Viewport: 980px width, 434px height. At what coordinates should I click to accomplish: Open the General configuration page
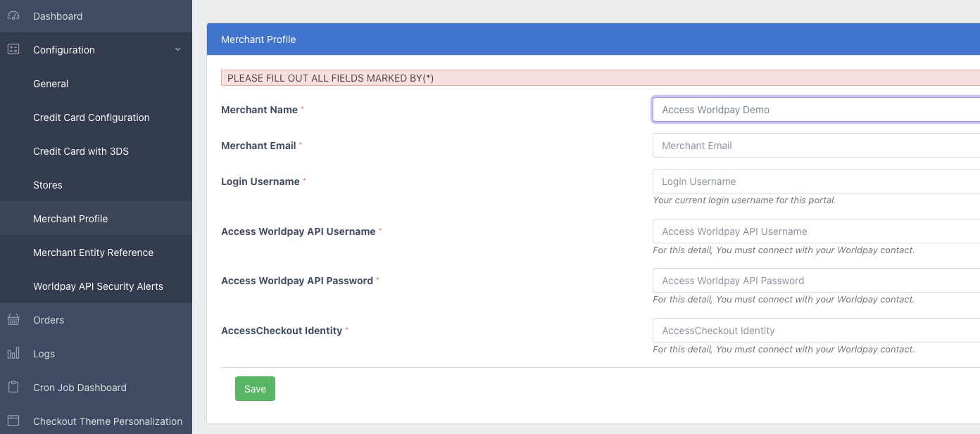pos(51,84)
